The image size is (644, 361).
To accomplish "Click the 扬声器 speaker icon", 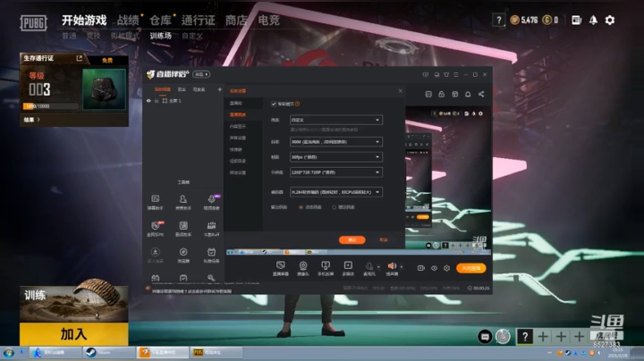I will click(x=393, y=268).
